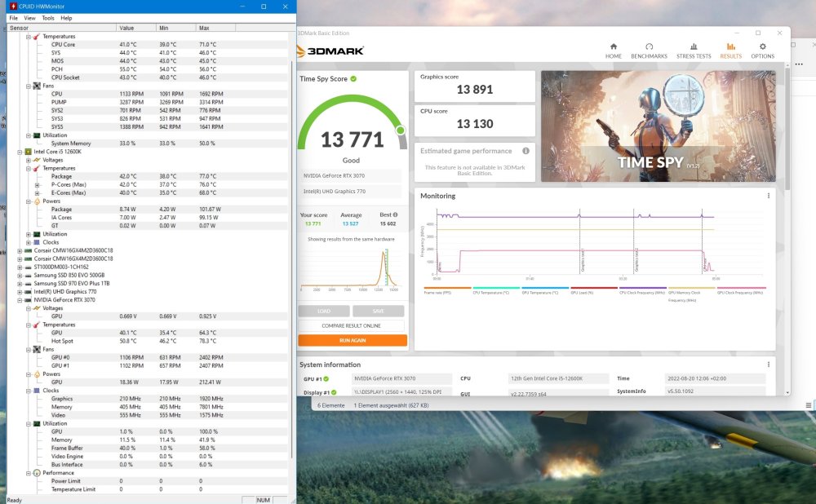This screenshot has height=504, width=816.
Task: Go to the BENCHMARKS section
Action: point(649,51)
